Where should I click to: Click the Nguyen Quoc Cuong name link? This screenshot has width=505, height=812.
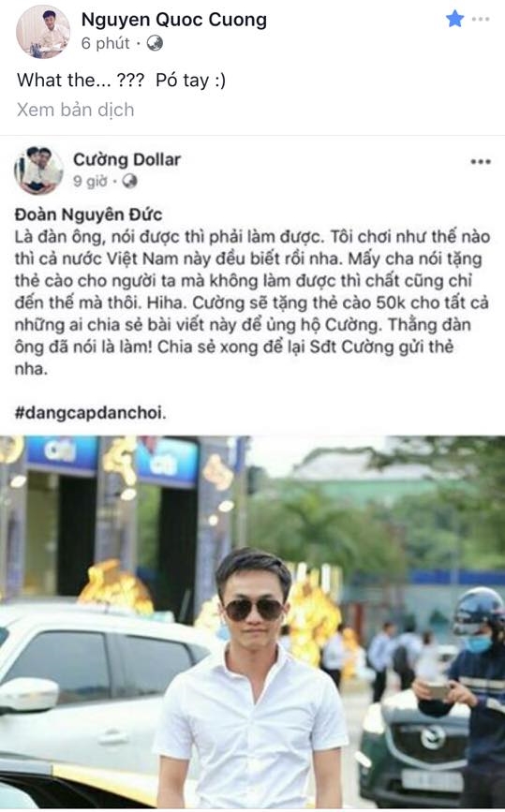point(174,20)
